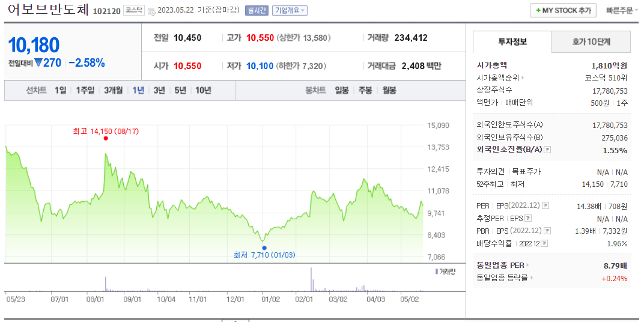The image size is (644, 322).
Task: Click the 코스닥 510위 ranking value
Action: 606,77
